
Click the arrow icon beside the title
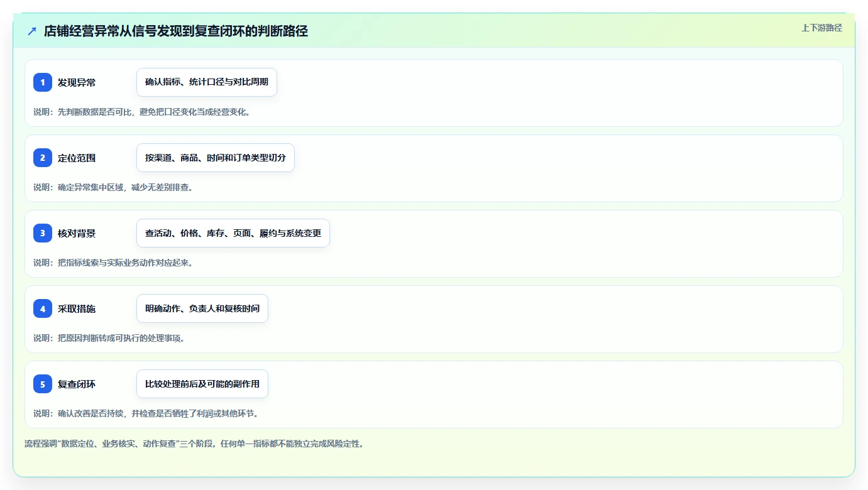[x=32, y=31]
